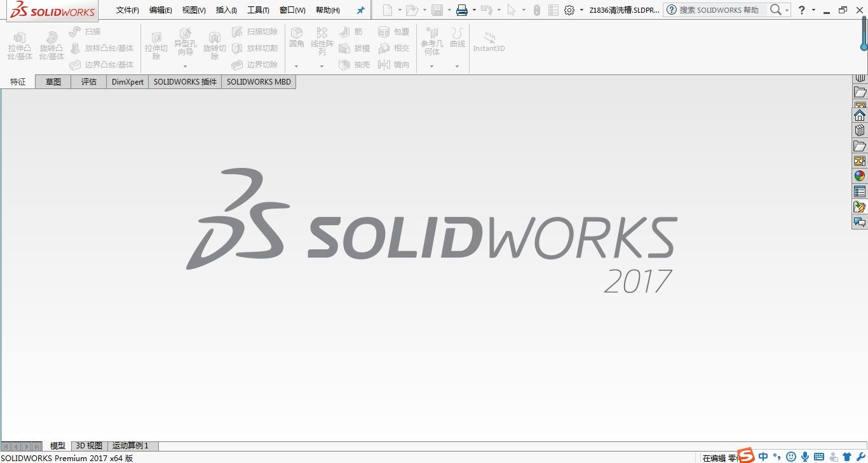Expand the Hole Wizard (异型孔向导) dropdown arrow

click(x=186, y=66)
